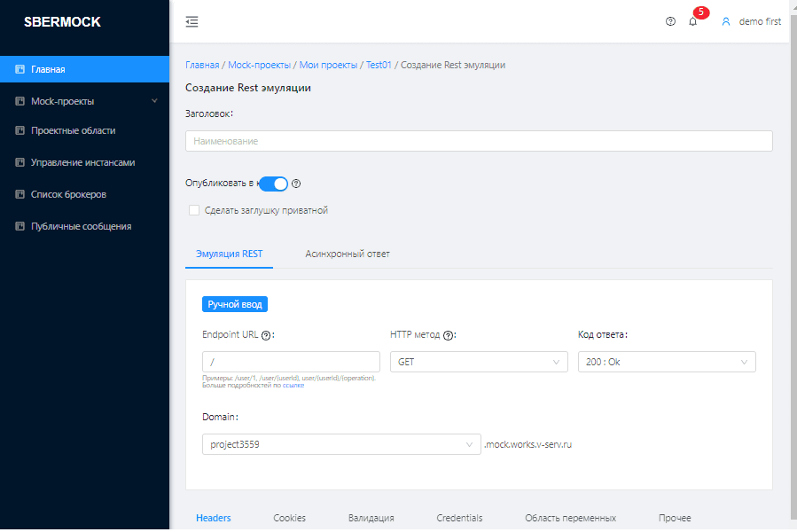Open the Credentials tab at the bottom

[459, 518]
